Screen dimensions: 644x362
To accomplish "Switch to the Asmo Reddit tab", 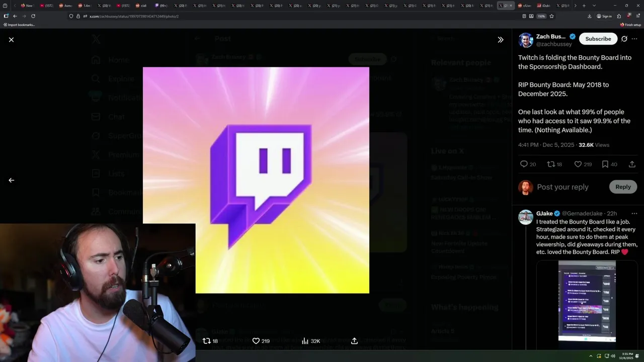I will [x=65, y=6].
